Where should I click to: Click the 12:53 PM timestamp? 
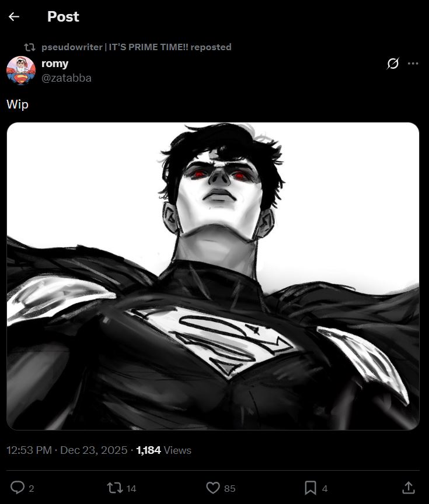click(29, 450)
